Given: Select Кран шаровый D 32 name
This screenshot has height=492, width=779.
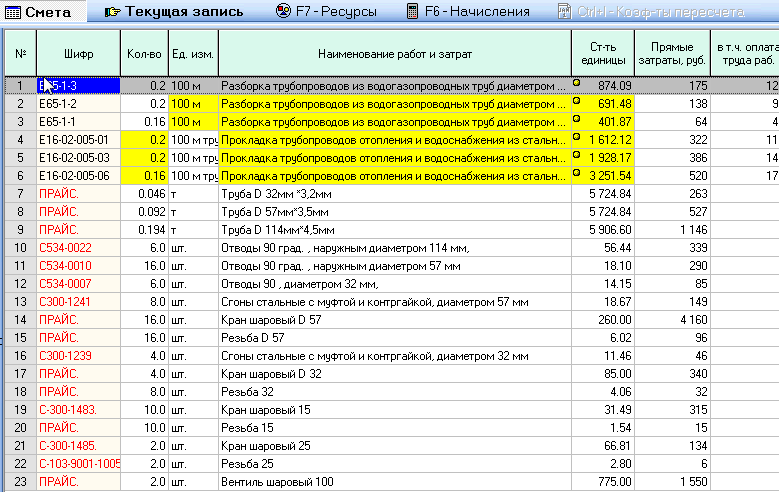Looking at the screenshot, I should [395, 374].
